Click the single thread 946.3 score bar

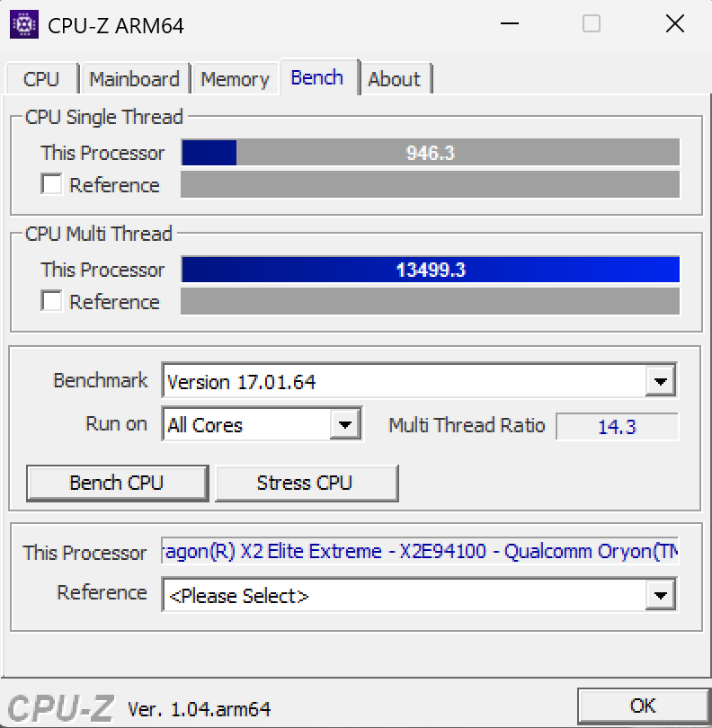[431, 152]
